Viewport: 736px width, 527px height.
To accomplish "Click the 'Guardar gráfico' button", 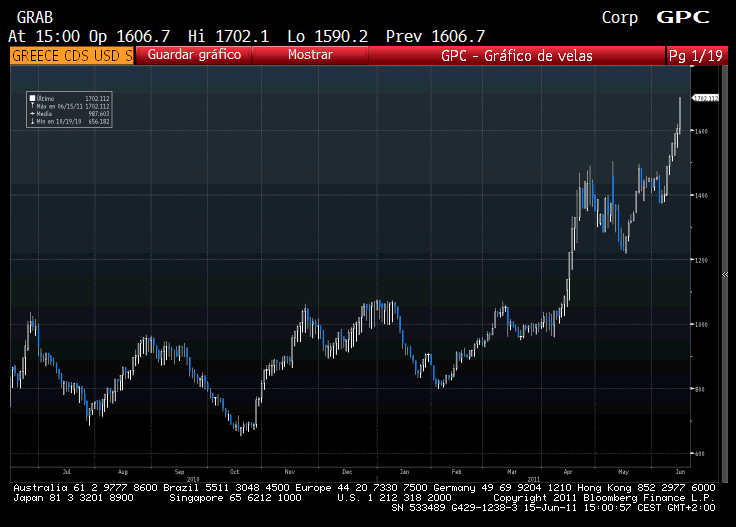I will point(194,55).
